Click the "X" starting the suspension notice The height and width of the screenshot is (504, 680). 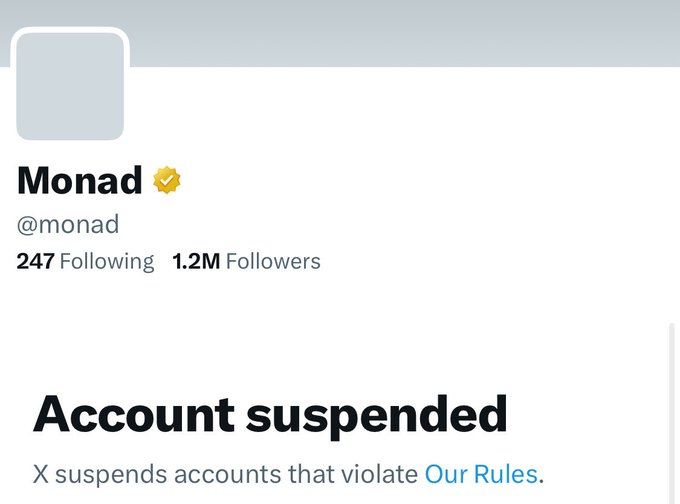41,472
